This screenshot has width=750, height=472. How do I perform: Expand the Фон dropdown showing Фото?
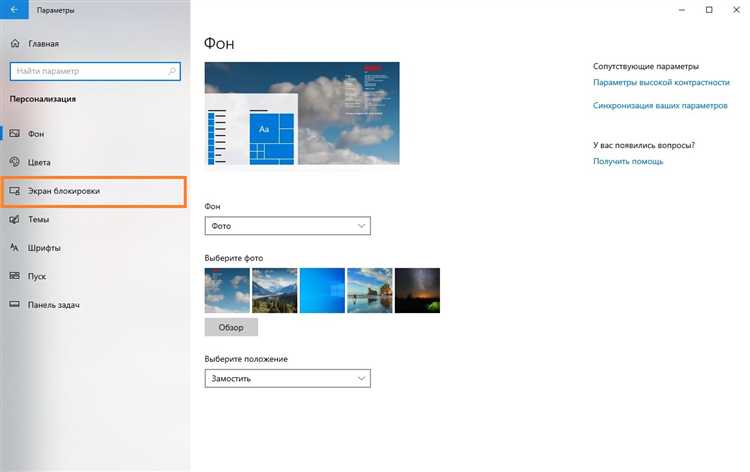pos(287,226)
